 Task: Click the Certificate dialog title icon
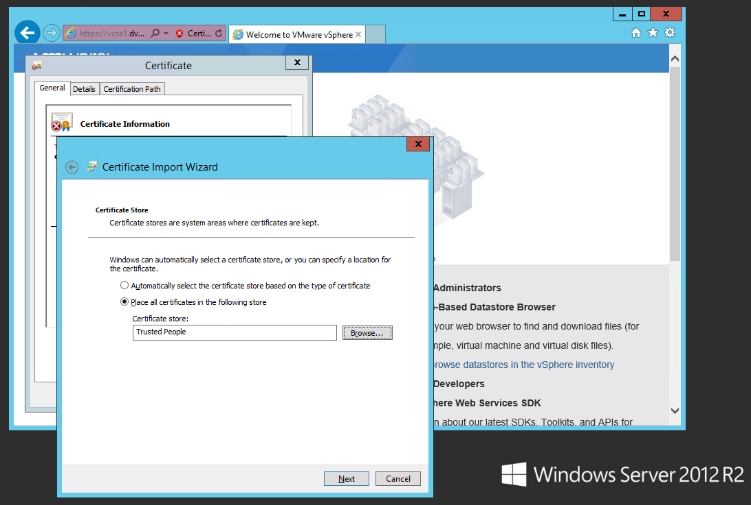(37, 66)
